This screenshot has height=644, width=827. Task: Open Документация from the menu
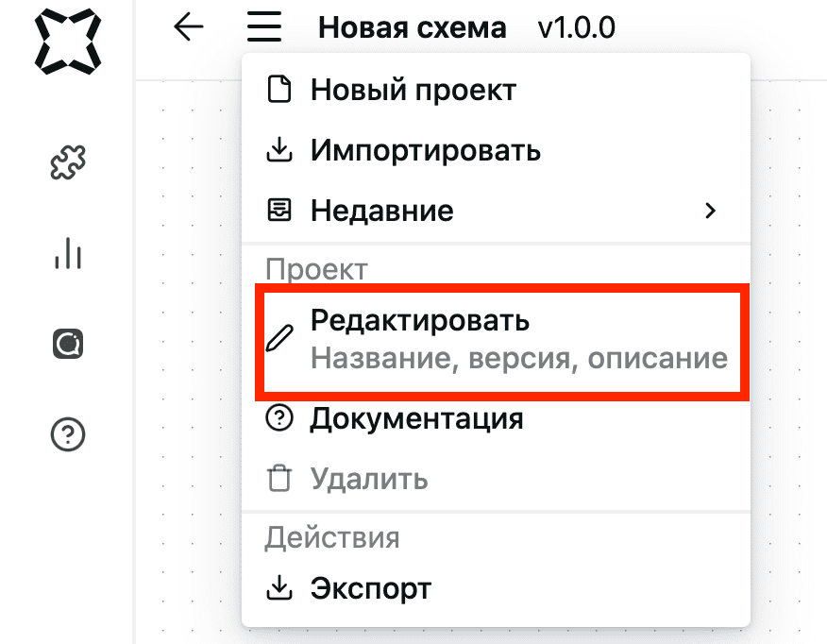[496, 418]
